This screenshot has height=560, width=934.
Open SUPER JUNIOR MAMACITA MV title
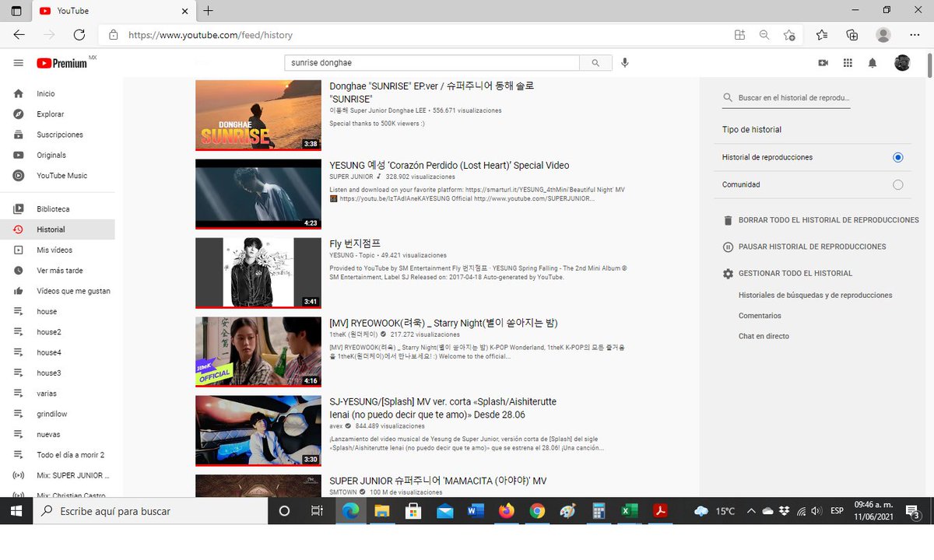tap(438, 481)
